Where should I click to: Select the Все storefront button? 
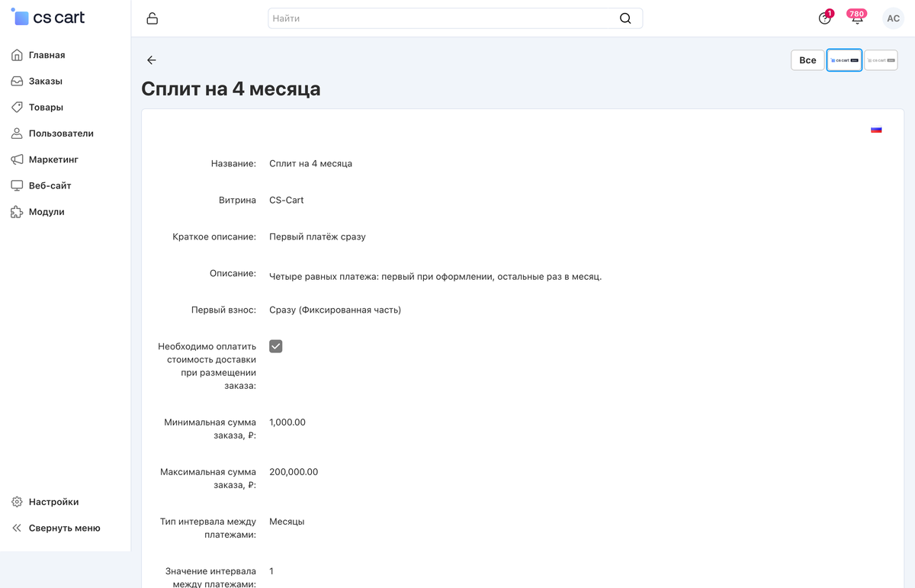tap(807, 60)
